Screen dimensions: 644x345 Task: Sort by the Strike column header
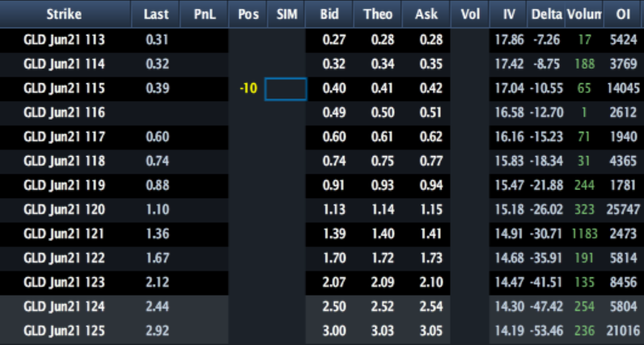pyautogui.click(x=65, y=15)
